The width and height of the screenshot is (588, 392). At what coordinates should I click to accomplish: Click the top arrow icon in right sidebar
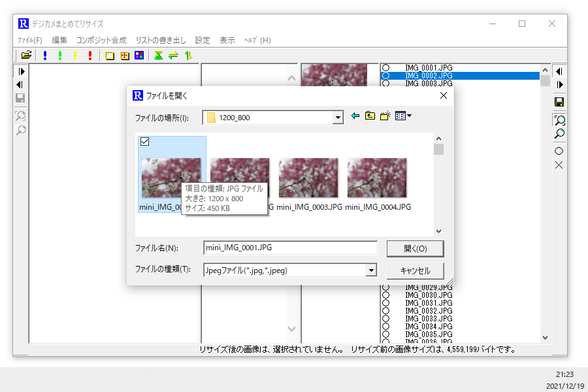(x=559, y=71)
